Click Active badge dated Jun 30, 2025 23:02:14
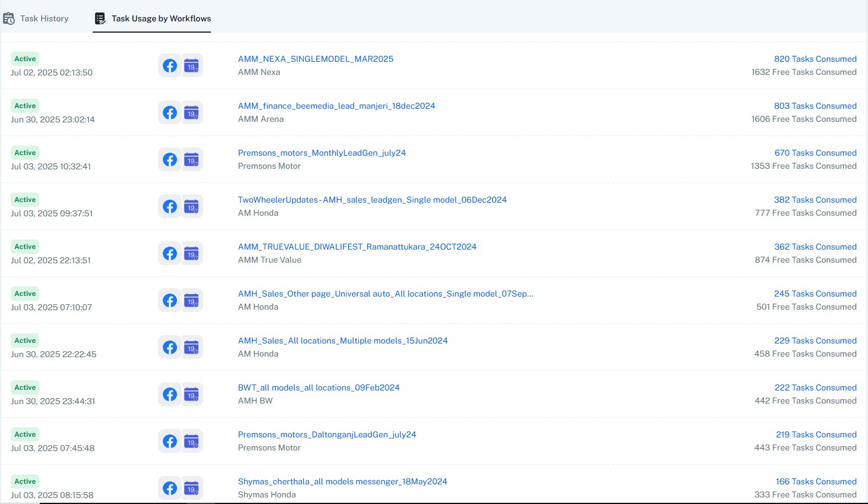The height and width of the screenshot is (504, 868). tap(25, 106)
